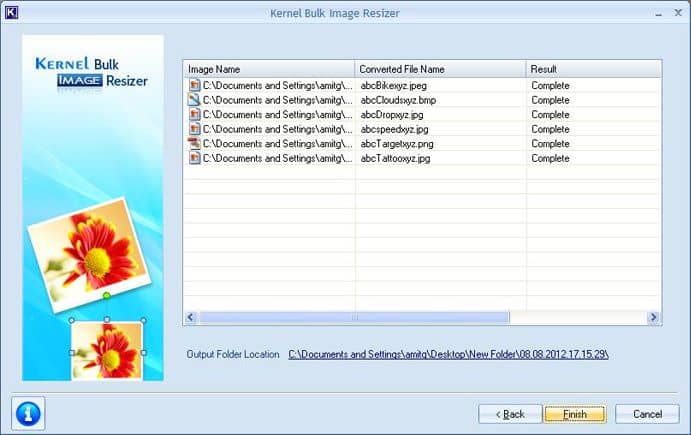Sort by Converted File Name column header
Viewport: 691px width, 435px height.
[x=440, y=69]
